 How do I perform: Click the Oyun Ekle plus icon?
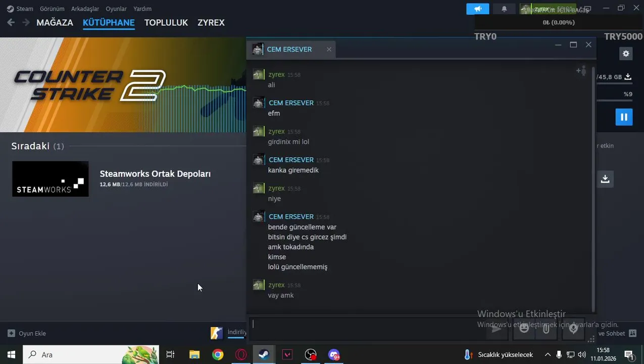coord(11,333)
